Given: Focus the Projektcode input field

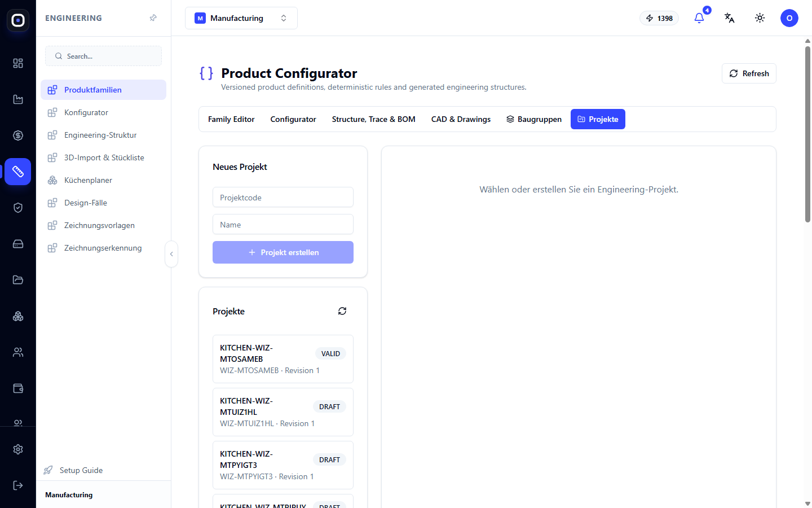Looking at the screenshot, I should [x=283, y=198].
